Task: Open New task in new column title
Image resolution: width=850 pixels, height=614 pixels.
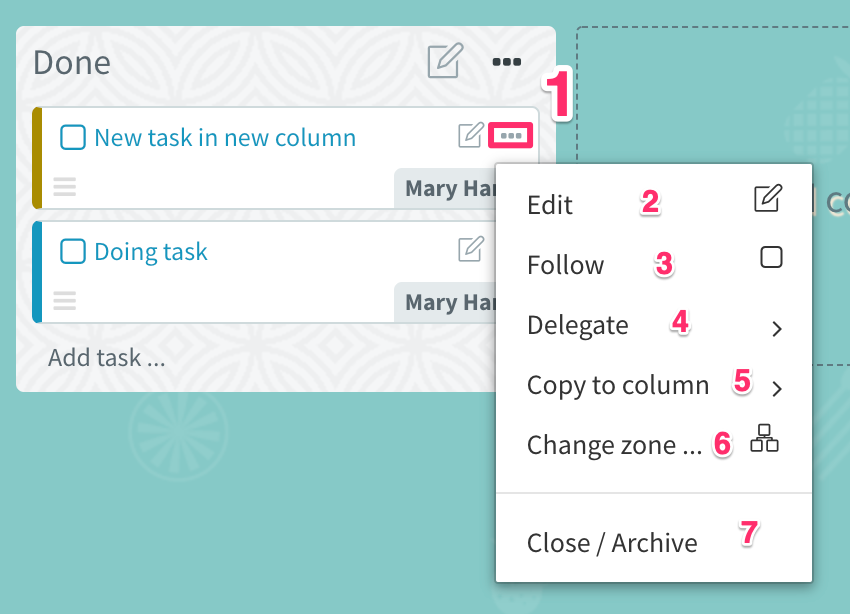Action: [225, 138]
